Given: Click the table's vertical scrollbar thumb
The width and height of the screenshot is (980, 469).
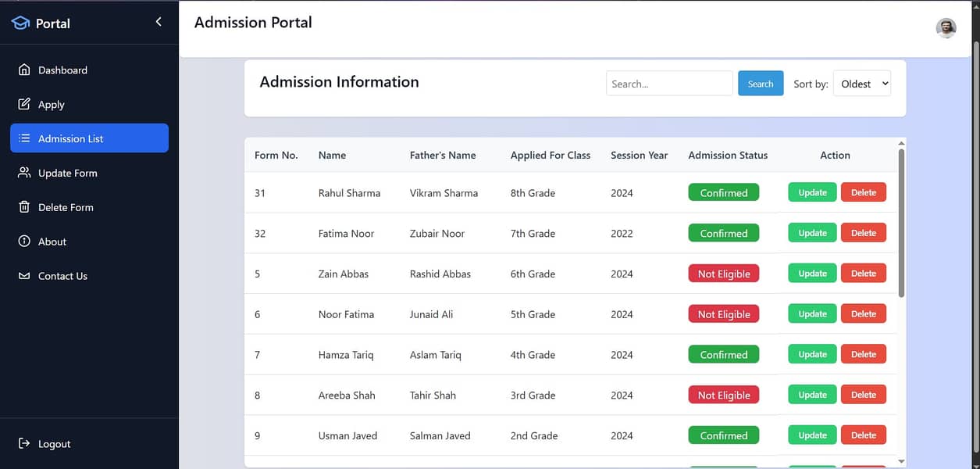Looking at the screenshot, I should click(901, 223).
